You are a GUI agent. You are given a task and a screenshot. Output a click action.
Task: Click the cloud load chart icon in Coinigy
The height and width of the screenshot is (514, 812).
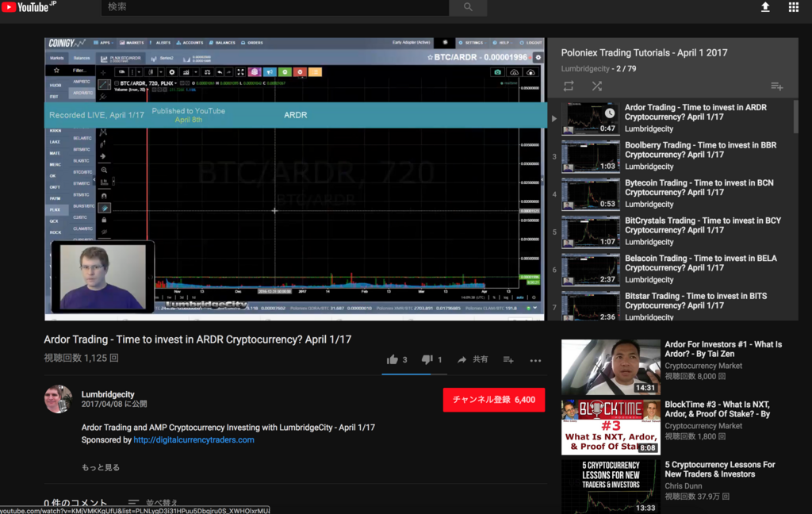tap(514, 72)
